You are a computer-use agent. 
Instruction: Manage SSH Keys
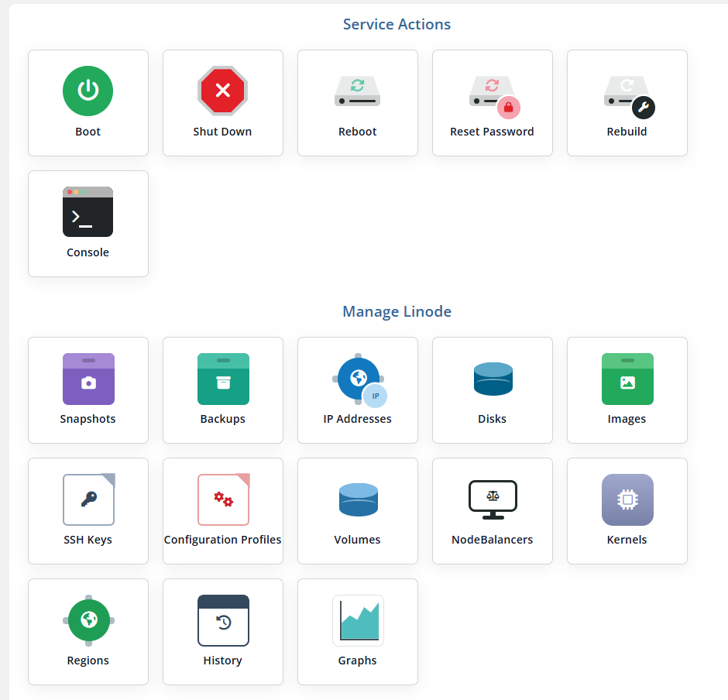(x=88, y=511)
